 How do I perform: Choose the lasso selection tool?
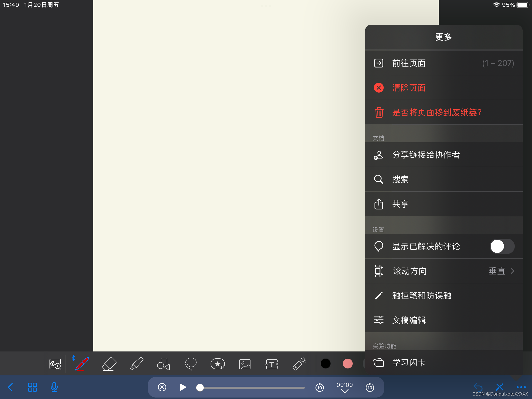click(191, 364)
